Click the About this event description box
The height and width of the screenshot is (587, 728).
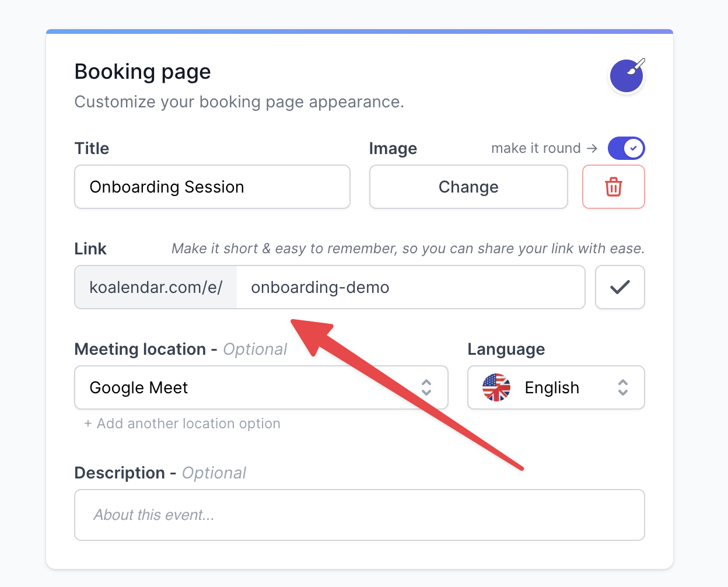pyautogui.click(x=359, y=515)
